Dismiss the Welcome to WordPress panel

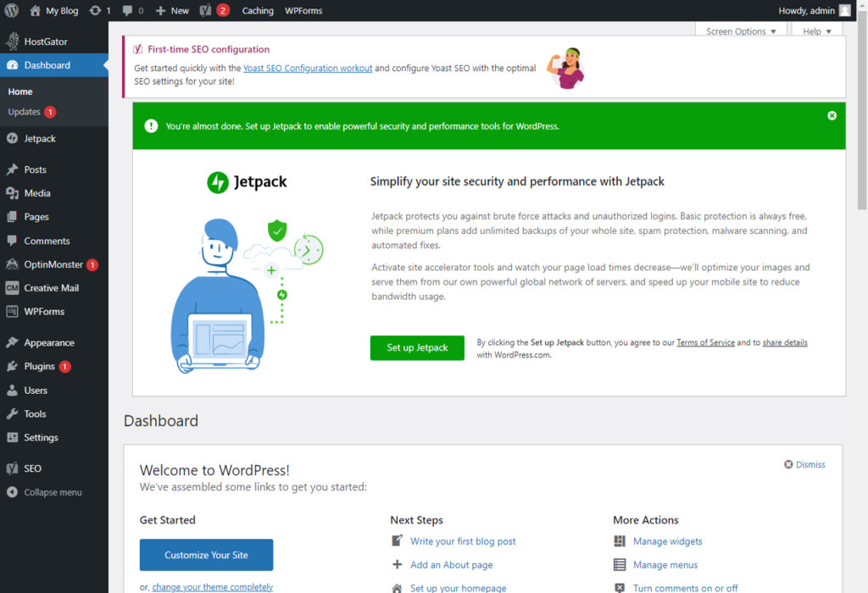(x=804, y=465)
